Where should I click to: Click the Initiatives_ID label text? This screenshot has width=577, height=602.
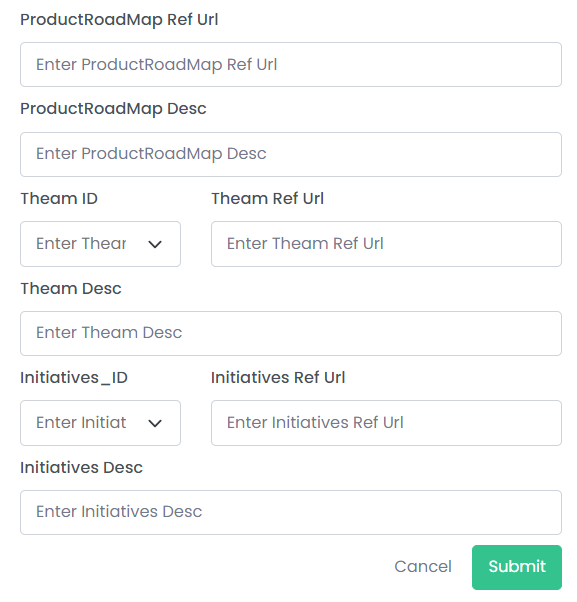(74, 378)
